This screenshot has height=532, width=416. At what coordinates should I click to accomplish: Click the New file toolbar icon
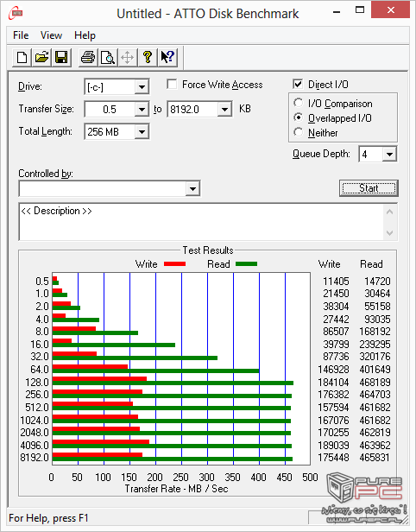click(22, 57)
